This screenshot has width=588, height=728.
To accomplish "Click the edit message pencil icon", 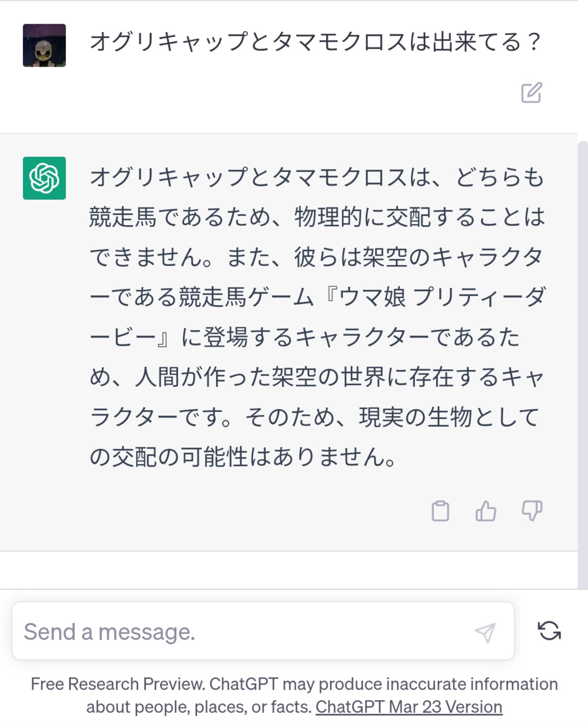I will tap(531, 93).
